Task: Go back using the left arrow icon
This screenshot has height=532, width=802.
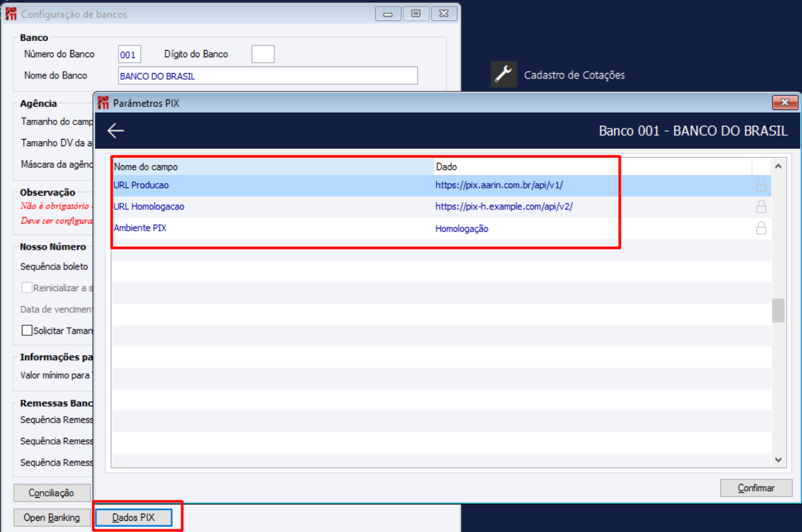Action: [x=116, y=130]
